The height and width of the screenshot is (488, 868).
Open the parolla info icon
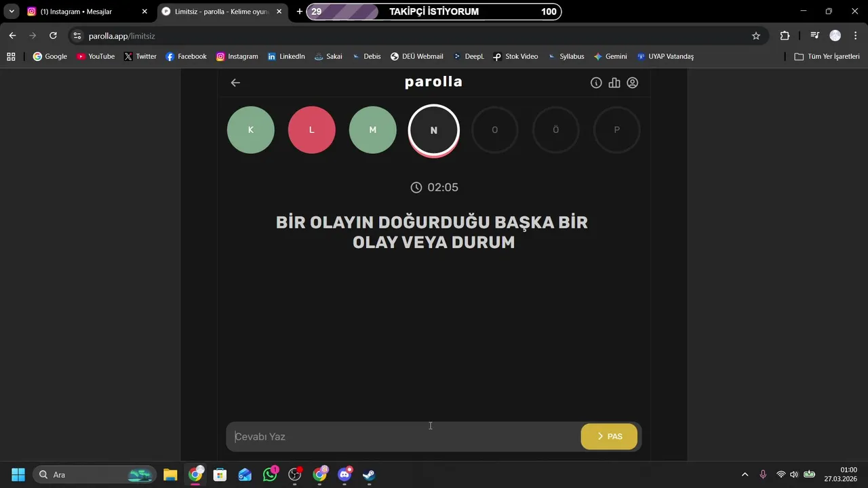click(x=596, y=83)
